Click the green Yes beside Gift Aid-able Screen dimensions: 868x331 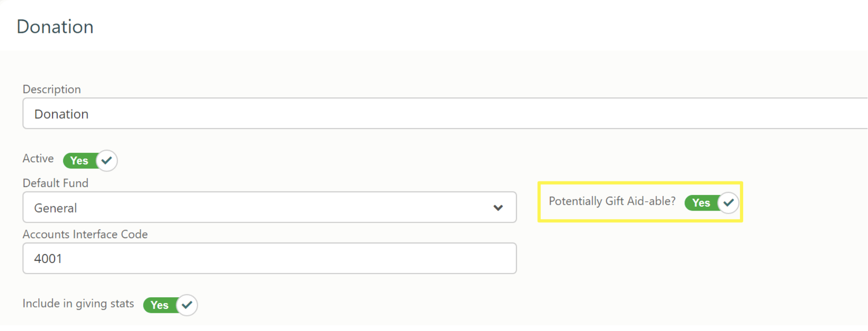click(701, 203)
